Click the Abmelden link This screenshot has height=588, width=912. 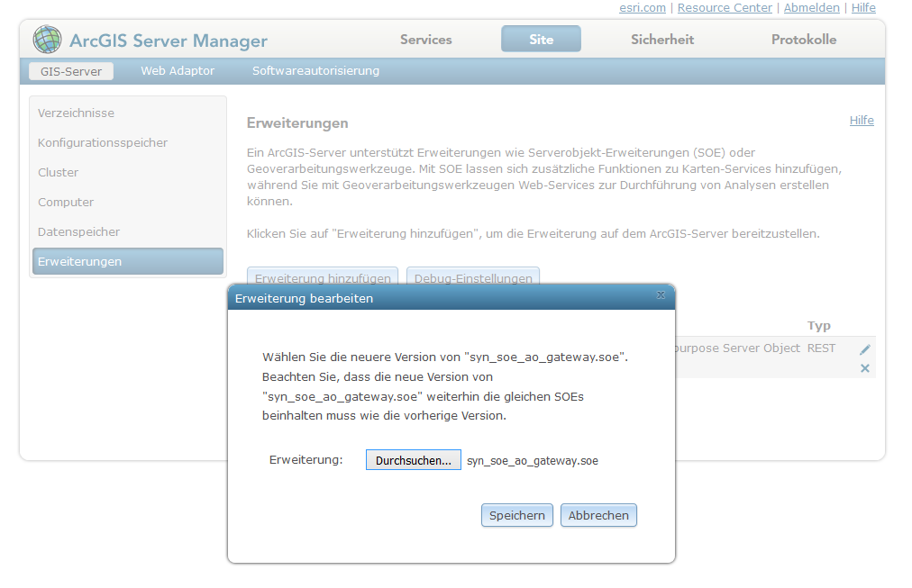coord(811,8)
